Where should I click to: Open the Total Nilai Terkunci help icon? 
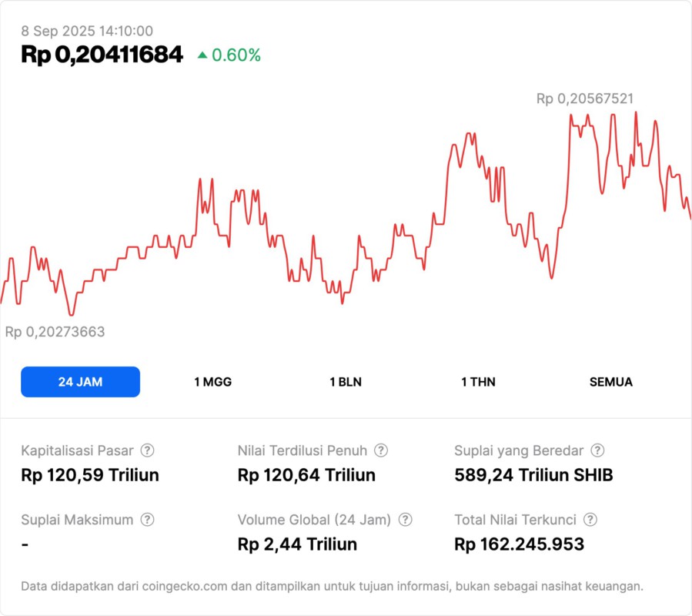coord(590,520)
